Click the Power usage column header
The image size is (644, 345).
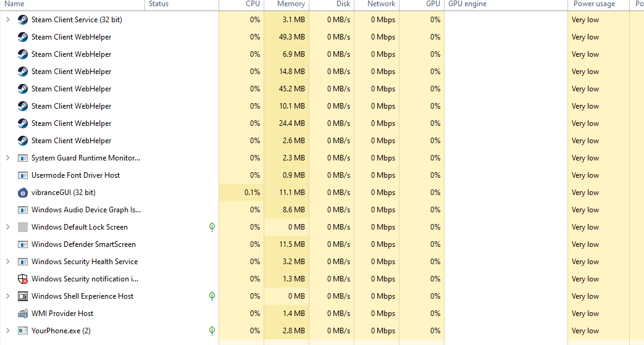594,4
